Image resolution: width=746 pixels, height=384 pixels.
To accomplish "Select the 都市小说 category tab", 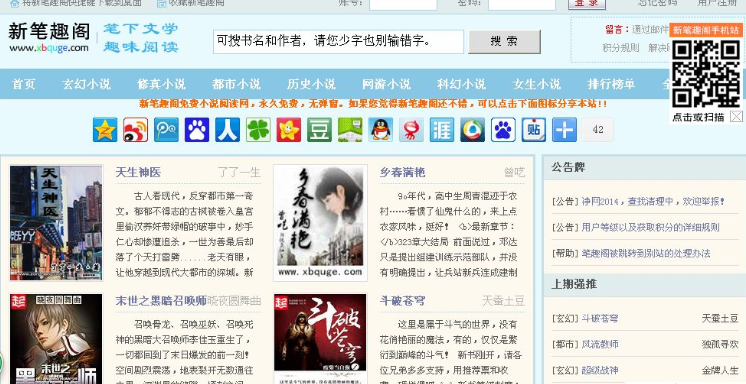I will tap(236, 84).
